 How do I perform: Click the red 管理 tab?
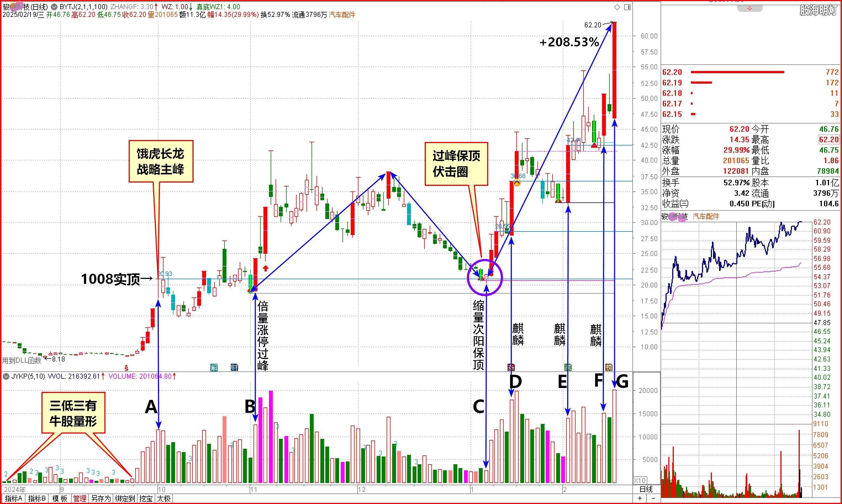point(80,498)
